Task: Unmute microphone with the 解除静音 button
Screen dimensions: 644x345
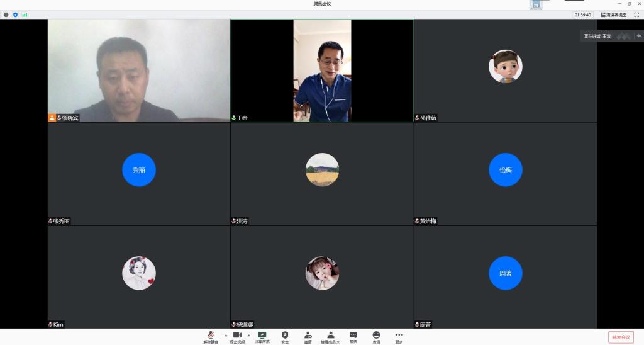Action: [x=210, y=336]
